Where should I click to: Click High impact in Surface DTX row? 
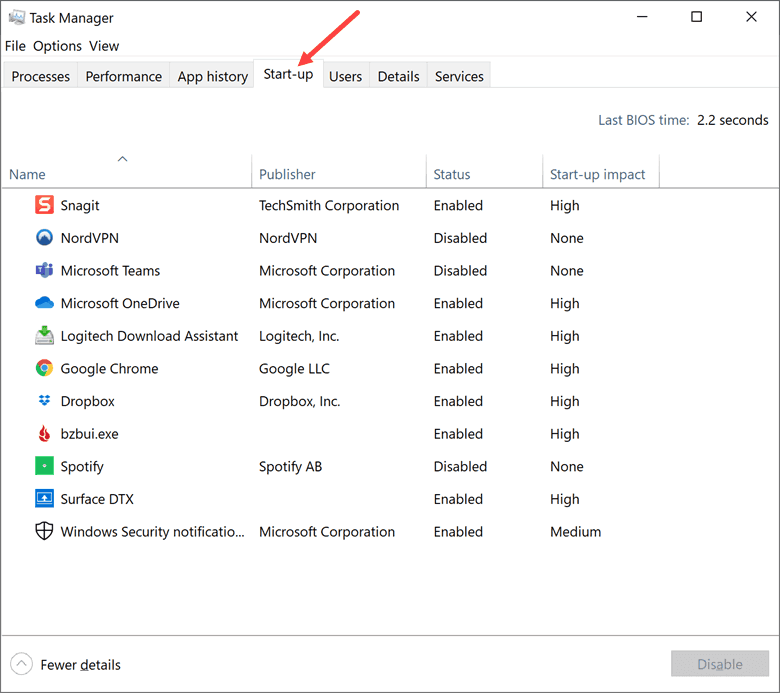click(565, 499)
